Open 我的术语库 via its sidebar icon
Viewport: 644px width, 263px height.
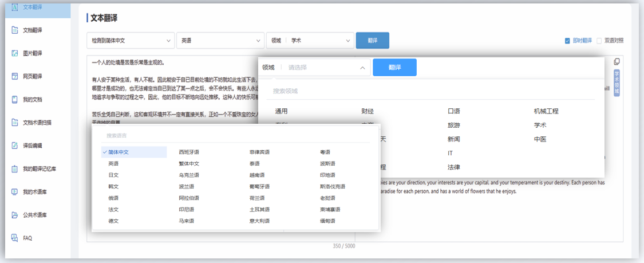click(15, 191)
